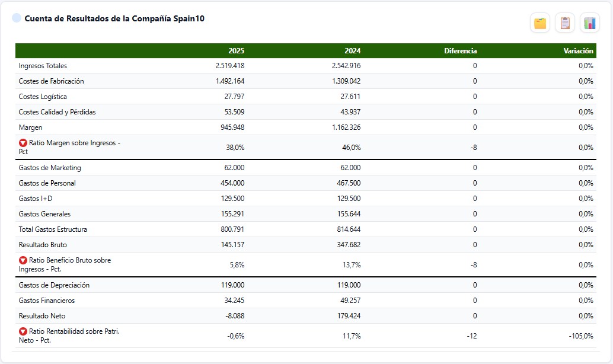
Task: Click the Gastos Financieros value 49.257
Action: click(350, 301)
